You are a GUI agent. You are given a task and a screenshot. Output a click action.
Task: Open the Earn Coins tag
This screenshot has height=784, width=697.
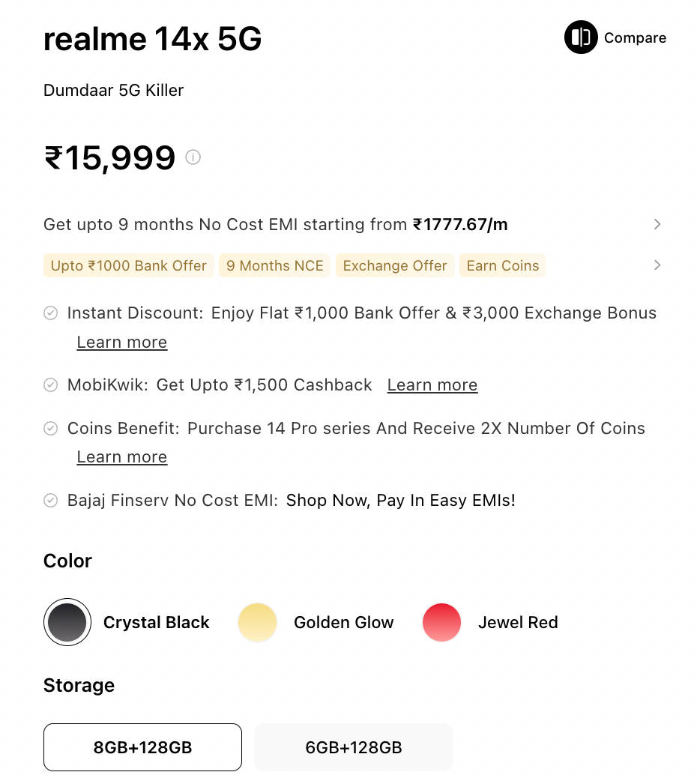point(503,266)
